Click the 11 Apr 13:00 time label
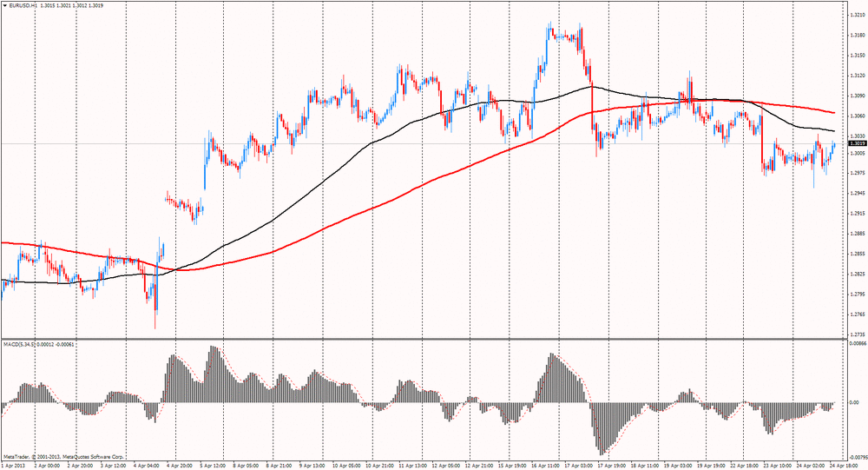 point(413,466)
